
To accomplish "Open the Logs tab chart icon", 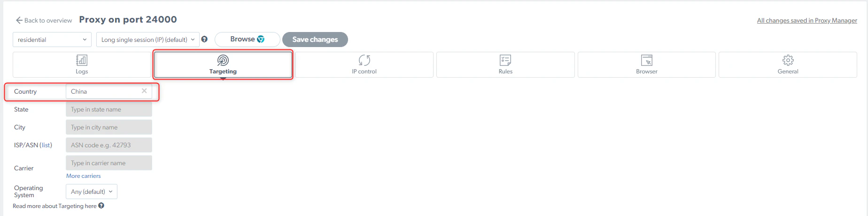I will [x=82, y=60].
